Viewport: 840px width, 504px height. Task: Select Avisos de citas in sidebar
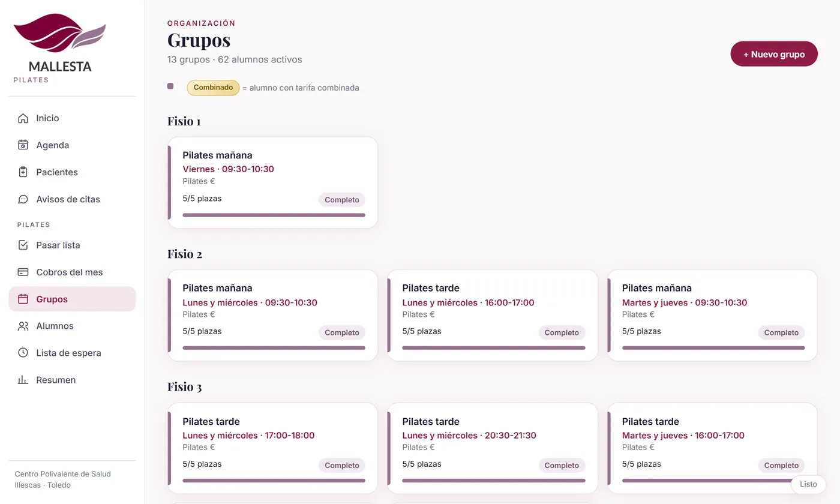[x=72, y=199]
